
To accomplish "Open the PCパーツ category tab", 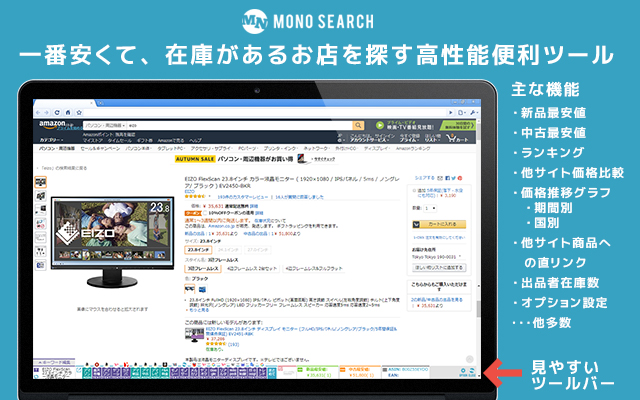I will coord(248,149).
